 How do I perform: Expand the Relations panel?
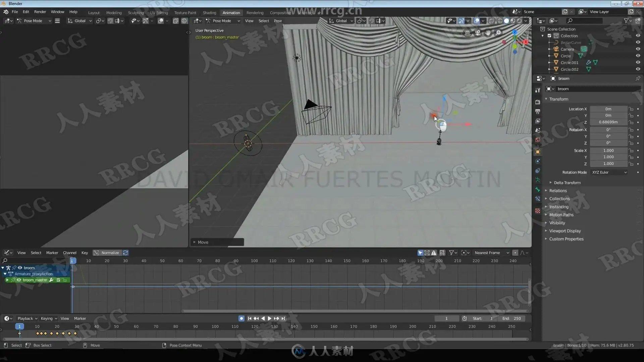558,191
